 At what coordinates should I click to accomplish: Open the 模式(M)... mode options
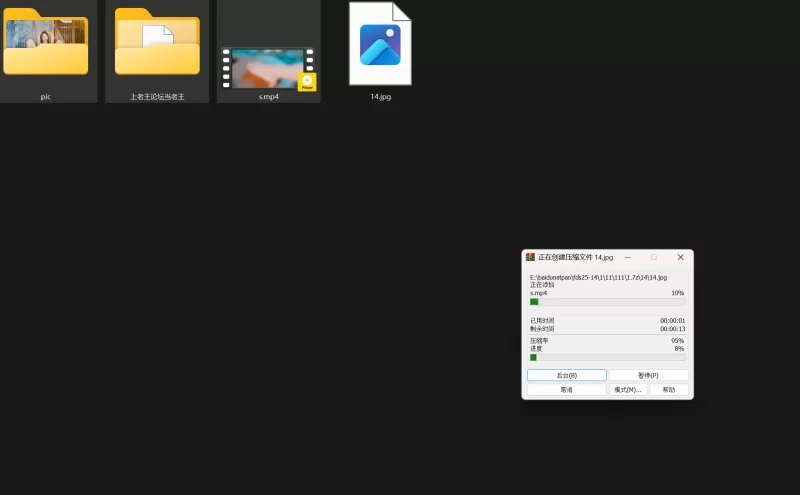[628, 390]
